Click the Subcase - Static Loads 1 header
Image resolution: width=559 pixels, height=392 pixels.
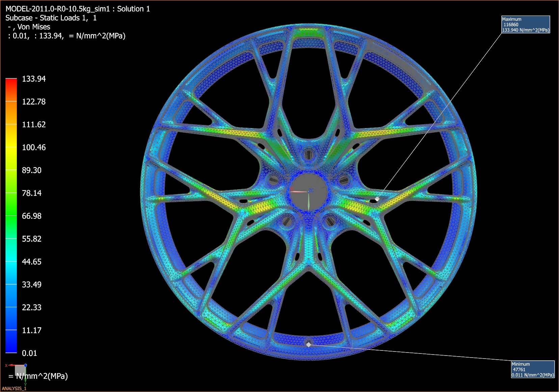coord(51,18)
